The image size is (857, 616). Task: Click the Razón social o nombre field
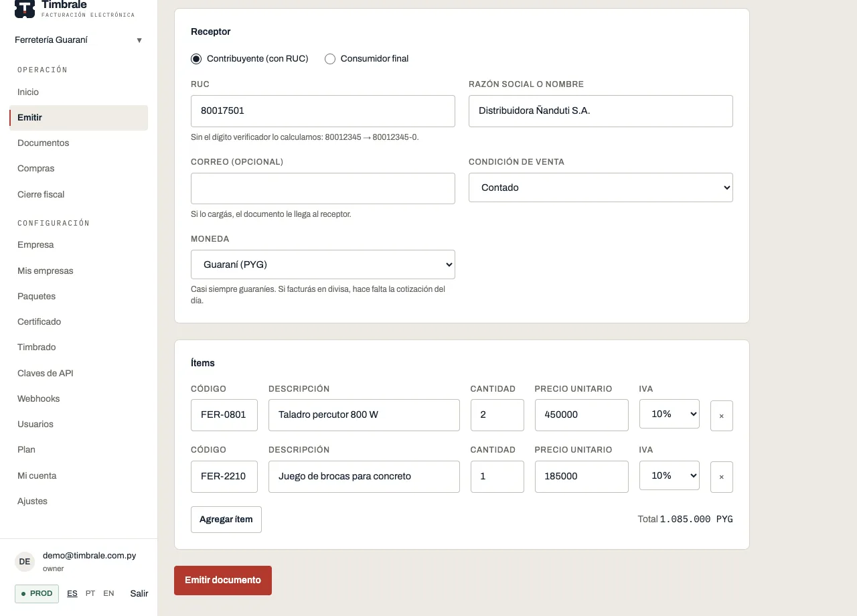[601, 111]
